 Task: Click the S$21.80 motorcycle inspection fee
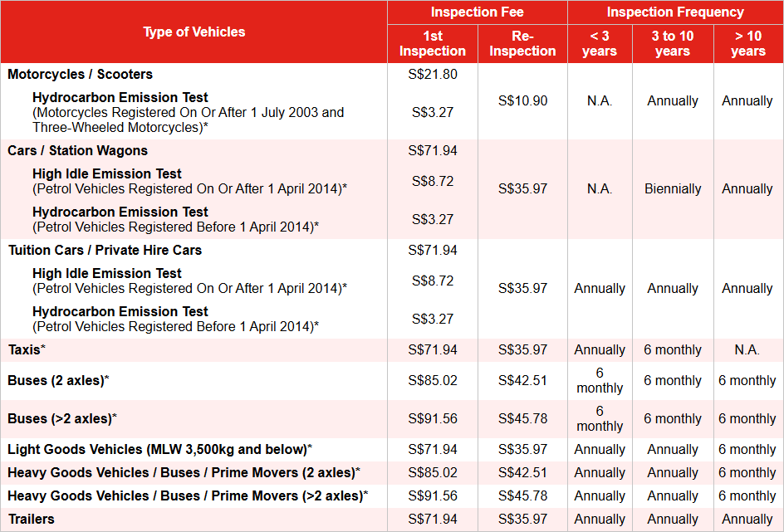pyautogui.click(x=432, y=74)
